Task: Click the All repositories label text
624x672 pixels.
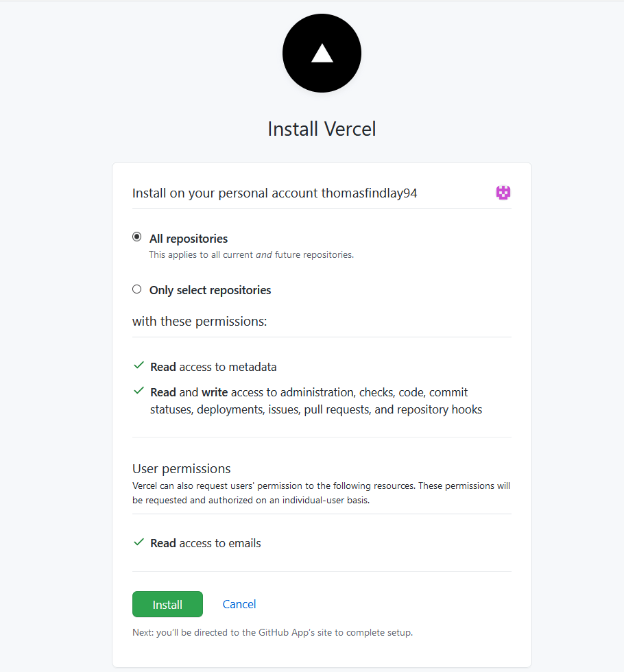Action: click(189, 239)
